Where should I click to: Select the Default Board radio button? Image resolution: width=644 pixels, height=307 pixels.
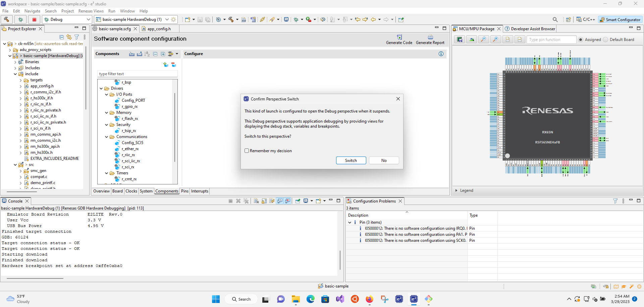click(x=605, y=40)
